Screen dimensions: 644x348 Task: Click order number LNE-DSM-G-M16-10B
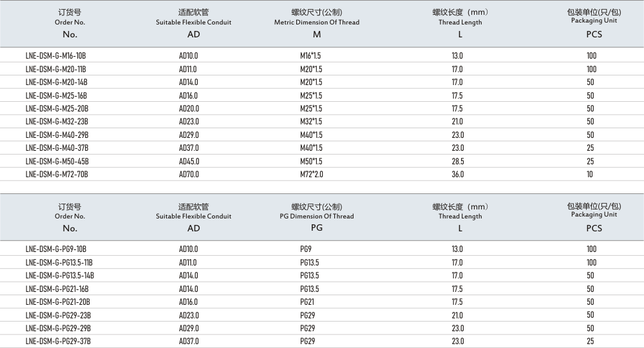[55, 56]
